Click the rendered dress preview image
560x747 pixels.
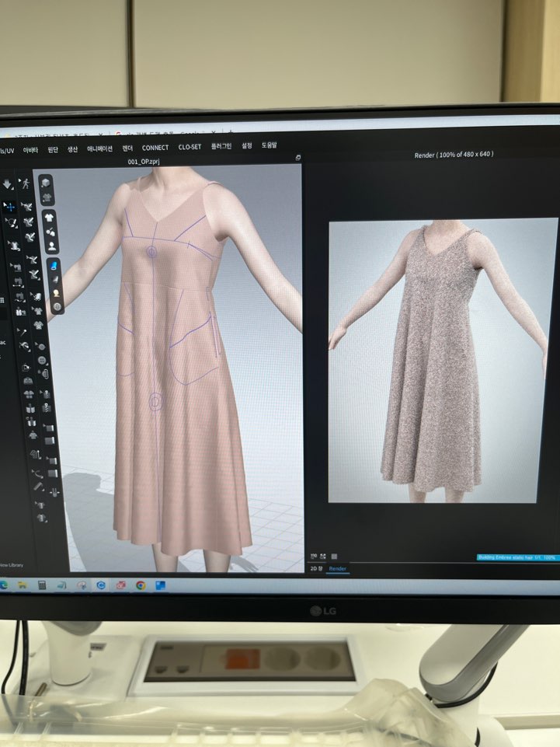(x=442, y=361)
